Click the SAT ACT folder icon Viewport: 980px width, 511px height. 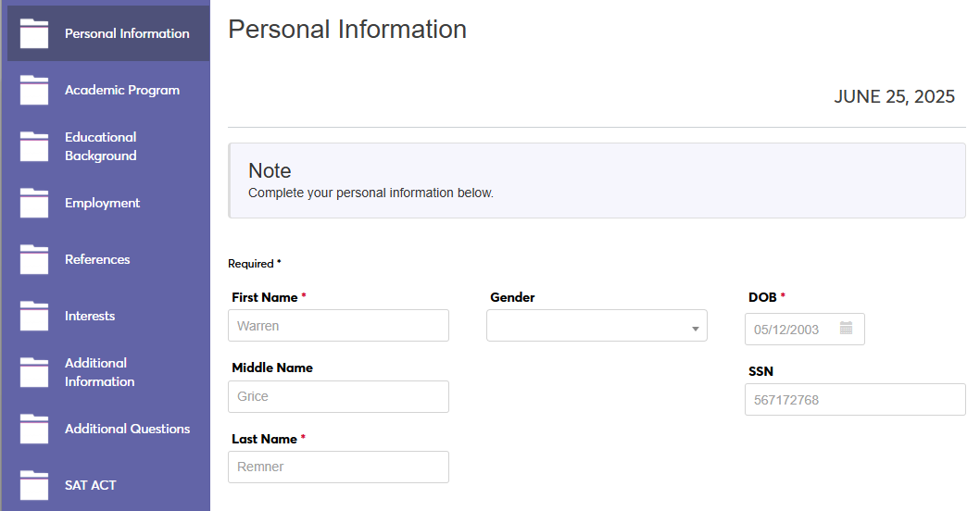[x=34, y=485]
